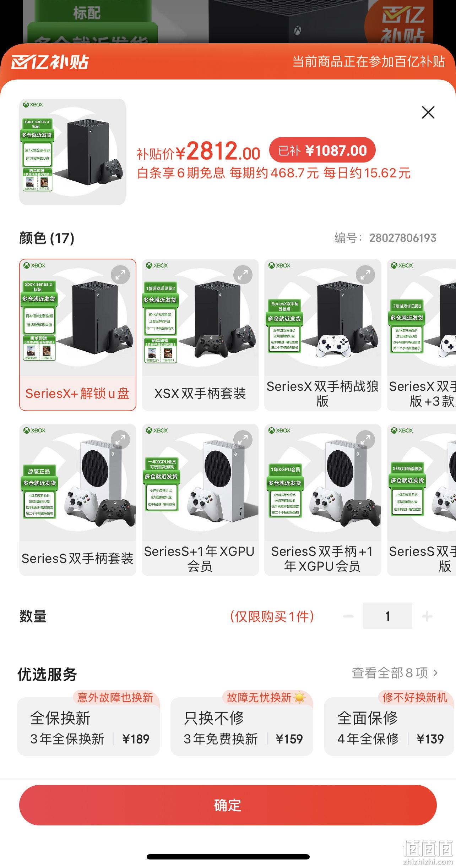This screenshot has height=868, width=456.
Task: Enlarge the XSX双手柄套装 image via expand icon
Action: pos(243,275)
